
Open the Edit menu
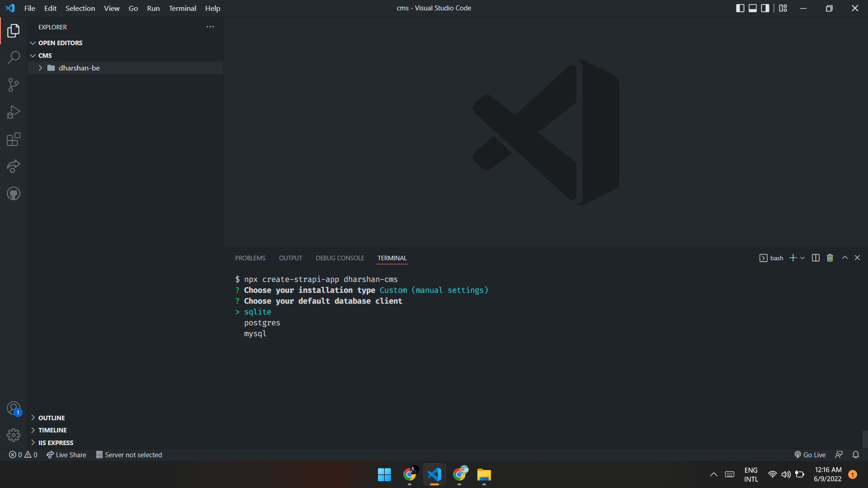[50, 8]
